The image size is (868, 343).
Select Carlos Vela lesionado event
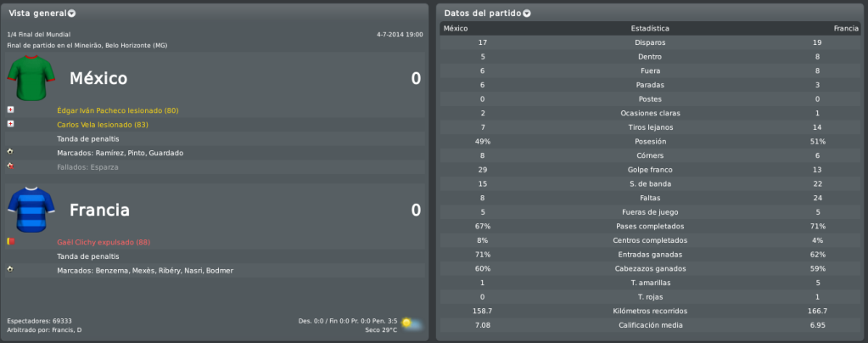(x=103, y=125)
